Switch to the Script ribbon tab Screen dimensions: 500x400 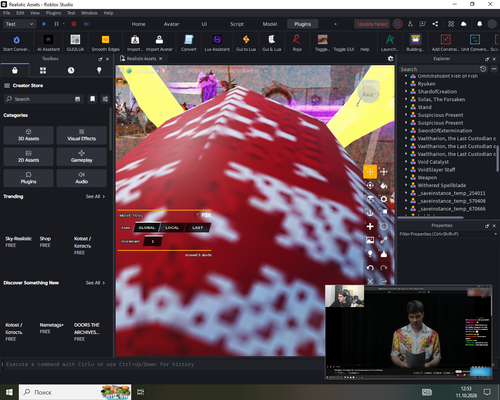(x=237, y=24)
